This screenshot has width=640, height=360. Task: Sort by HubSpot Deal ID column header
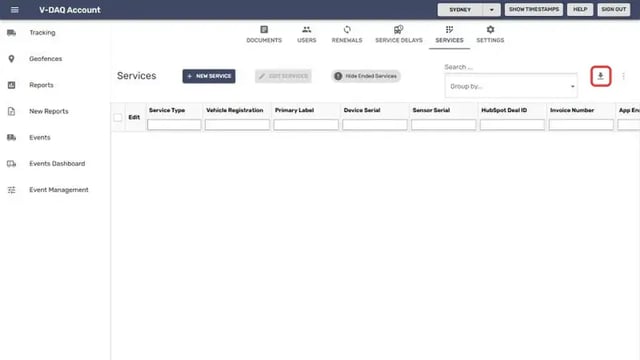click(x=504, y=110)
